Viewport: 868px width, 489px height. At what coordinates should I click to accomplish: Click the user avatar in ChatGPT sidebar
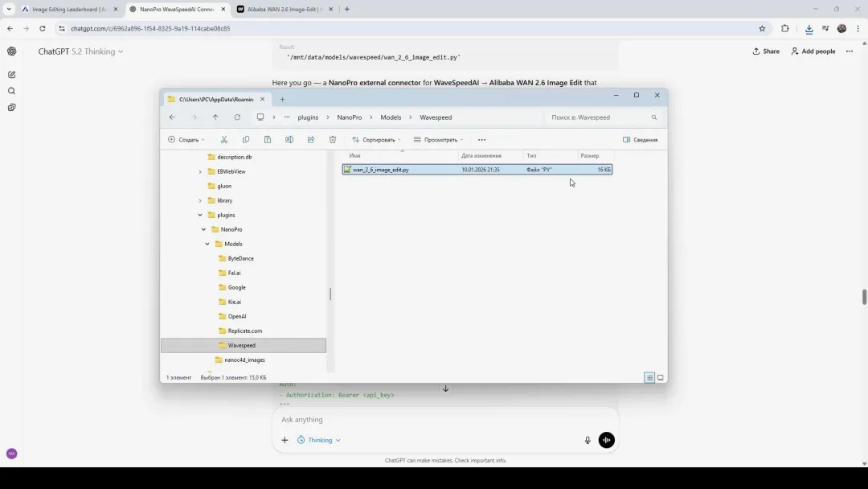point(11,454)
